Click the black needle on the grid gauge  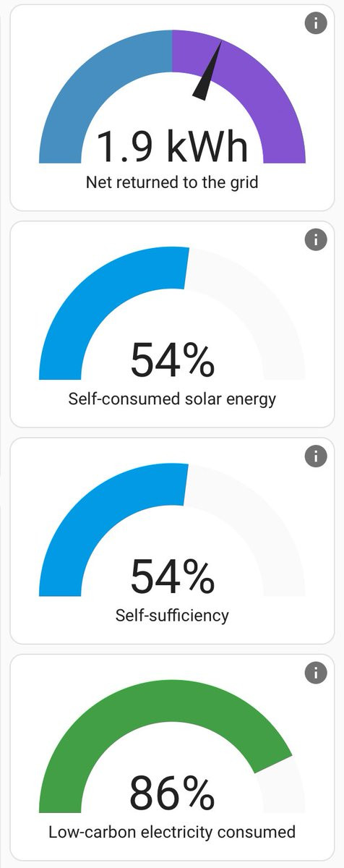[207, 71]
